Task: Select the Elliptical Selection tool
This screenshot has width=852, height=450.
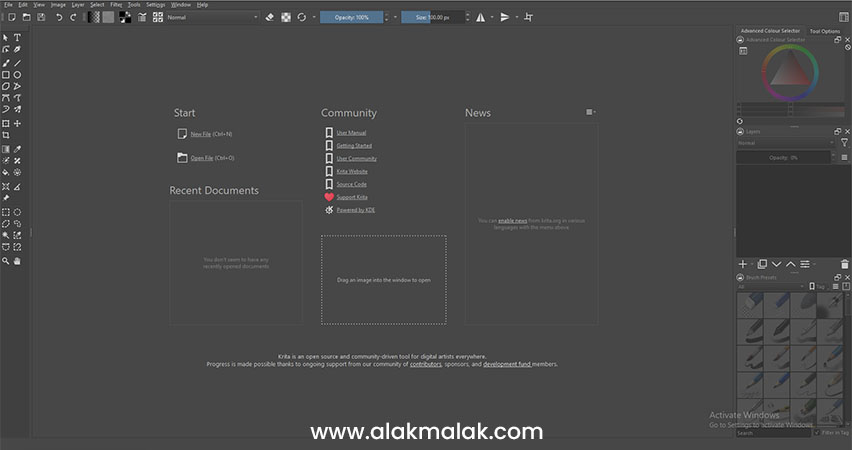Action: click(17, 212)
